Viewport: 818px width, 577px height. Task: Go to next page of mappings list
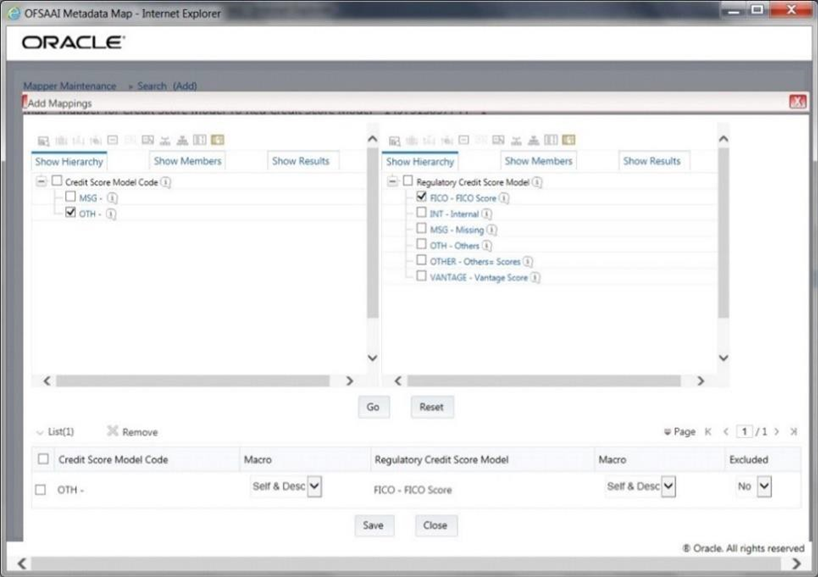point(777,431)
